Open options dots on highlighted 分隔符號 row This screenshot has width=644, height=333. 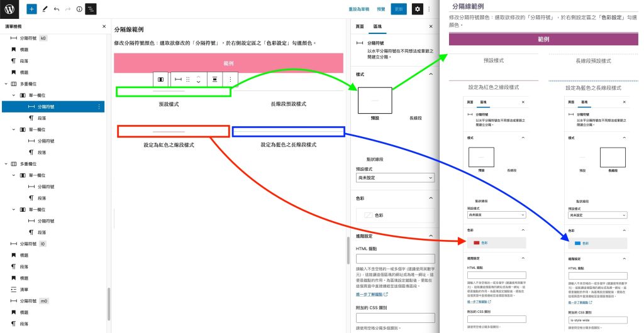coord(99,107)
